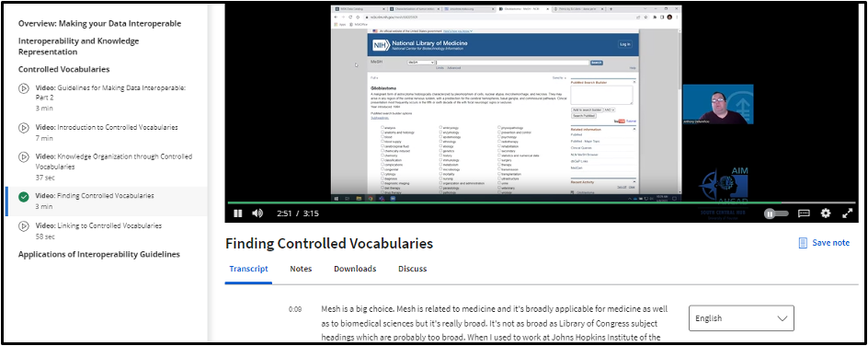Click the MeSH search text field in video
868x346 pixels.
point(512,63)
